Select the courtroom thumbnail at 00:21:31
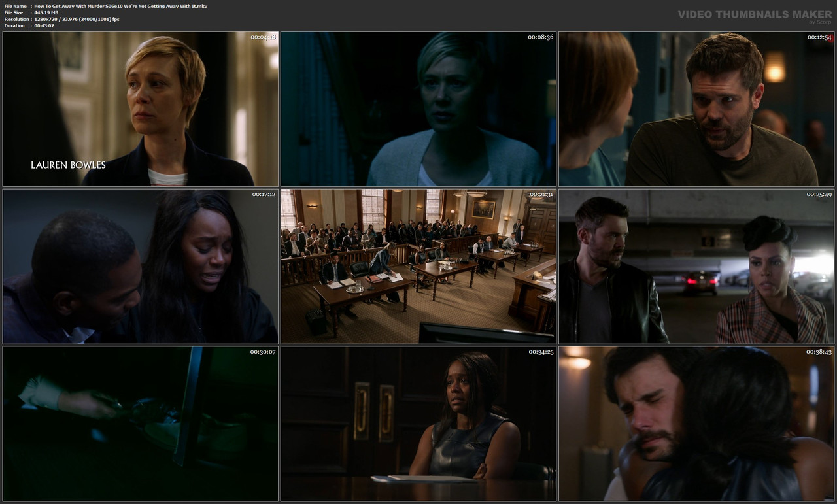 tap(418, 267)
